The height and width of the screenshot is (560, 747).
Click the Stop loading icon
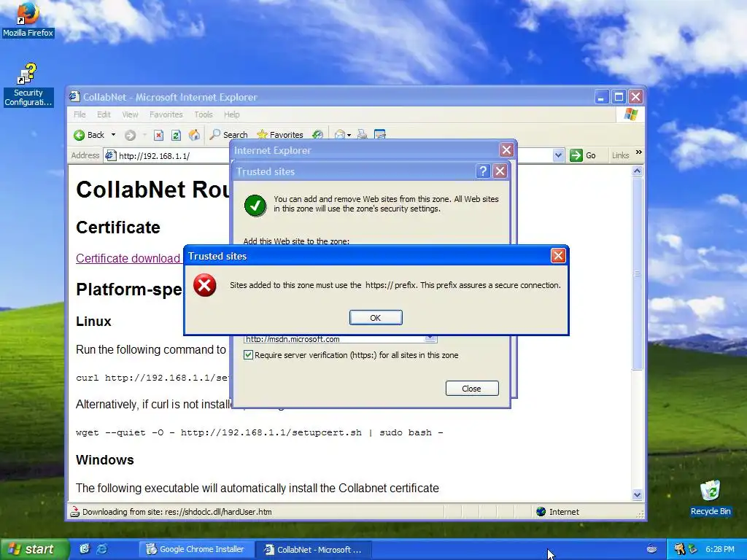coord(158,135)
